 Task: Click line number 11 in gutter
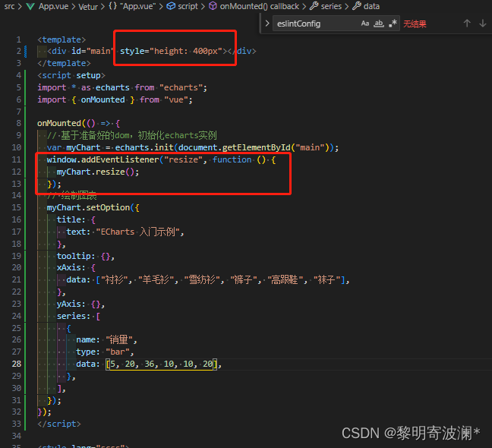[17, 159]
